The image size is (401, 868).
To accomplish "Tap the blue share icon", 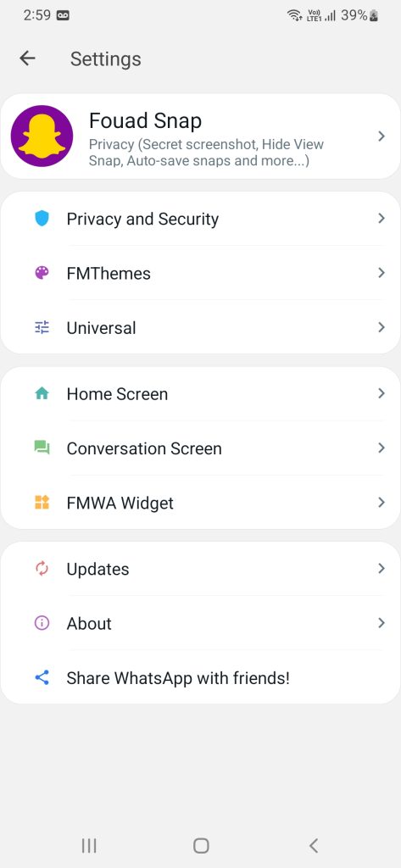I will point(42,677).
